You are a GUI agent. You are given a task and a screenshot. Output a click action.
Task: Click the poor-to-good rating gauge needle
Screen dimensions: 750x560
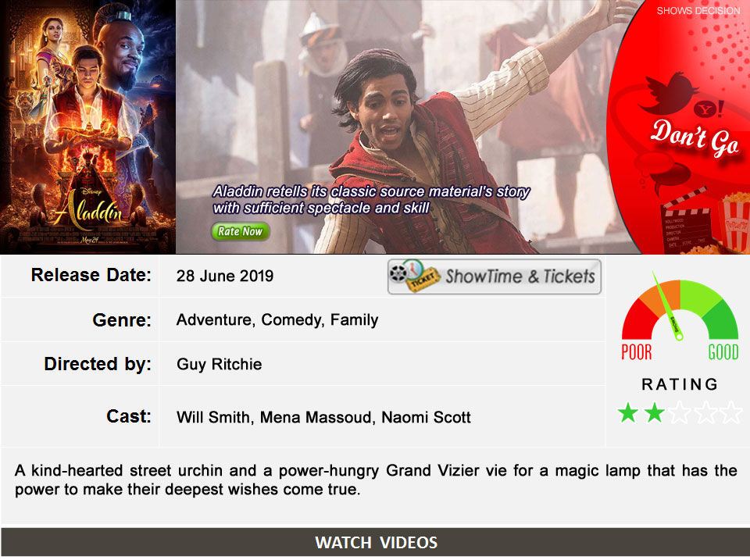tap(668, 306)
